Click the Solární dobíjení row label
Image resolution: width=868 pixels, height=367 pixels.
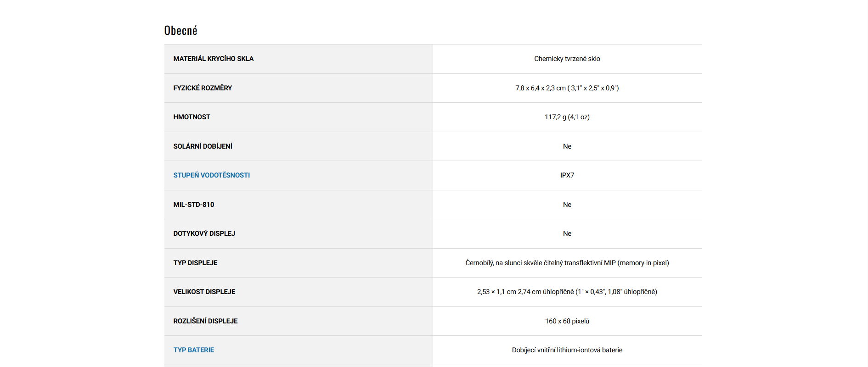[x=203, y=146]
